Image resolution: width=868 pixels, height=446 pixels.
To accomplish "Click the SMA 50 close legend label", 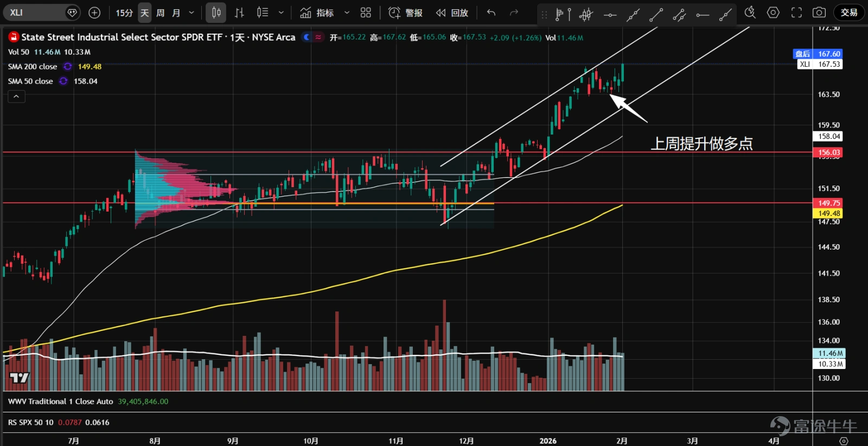I will click(30, 81).
